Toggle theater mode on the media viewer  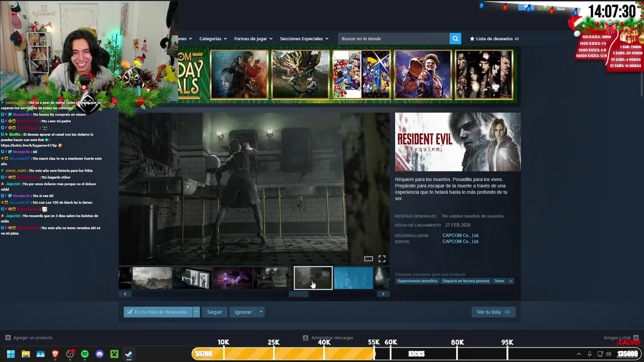368,259
